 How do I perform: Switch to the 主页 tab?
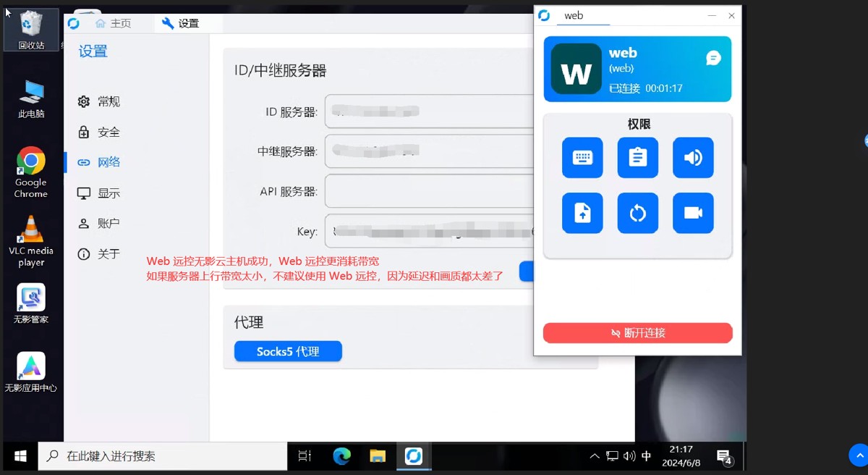tap(113, 23)
